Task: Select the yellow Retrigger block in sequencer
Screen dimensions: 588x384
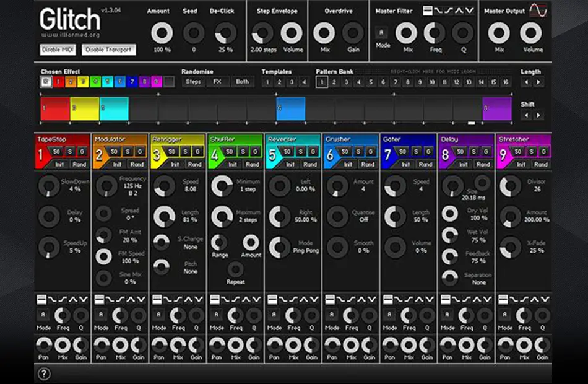Action: coord(85,109)
